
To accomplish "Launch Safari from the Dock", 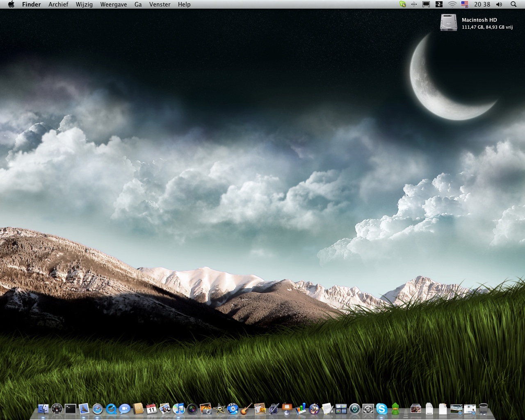I will (98, 409).
